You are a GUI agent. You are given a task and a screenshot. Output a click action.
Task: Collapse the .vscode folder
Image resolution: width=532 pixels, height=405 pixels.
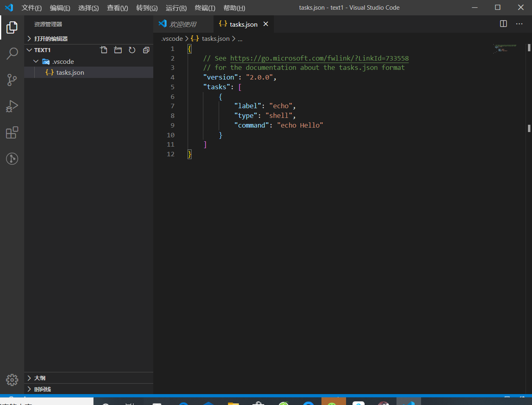(x=35, y=61)
